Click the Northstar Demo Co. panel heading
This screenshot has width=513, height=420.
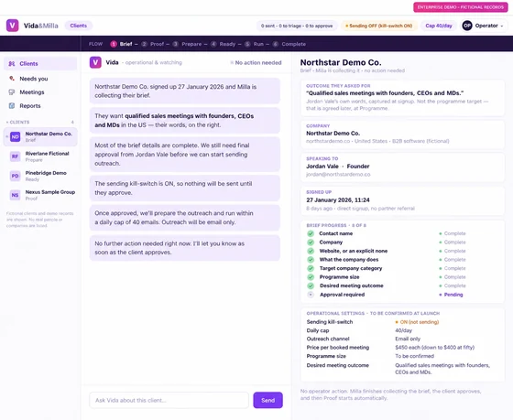click(x=341, y=62)
